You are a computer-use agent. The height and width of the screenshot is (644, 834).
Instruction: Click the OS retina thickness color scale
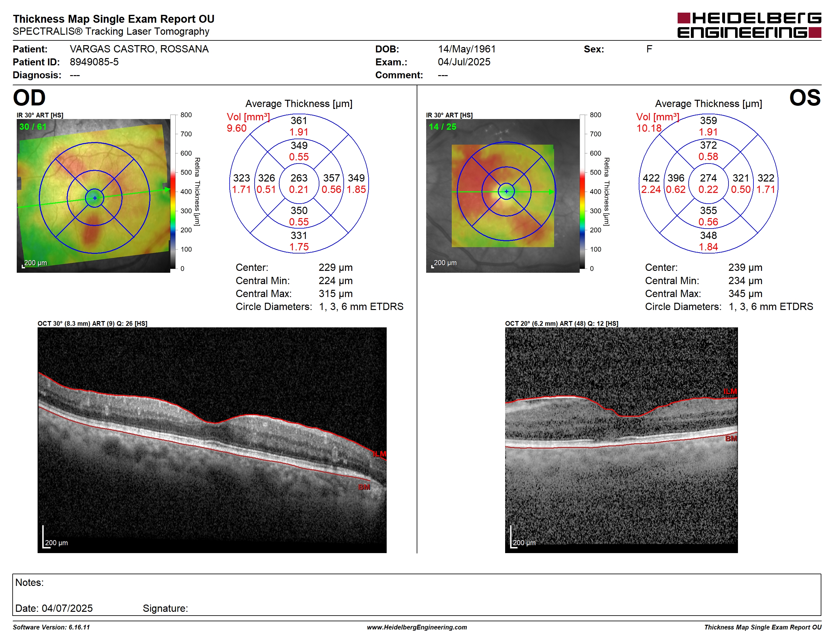click(x=582, y=192)
